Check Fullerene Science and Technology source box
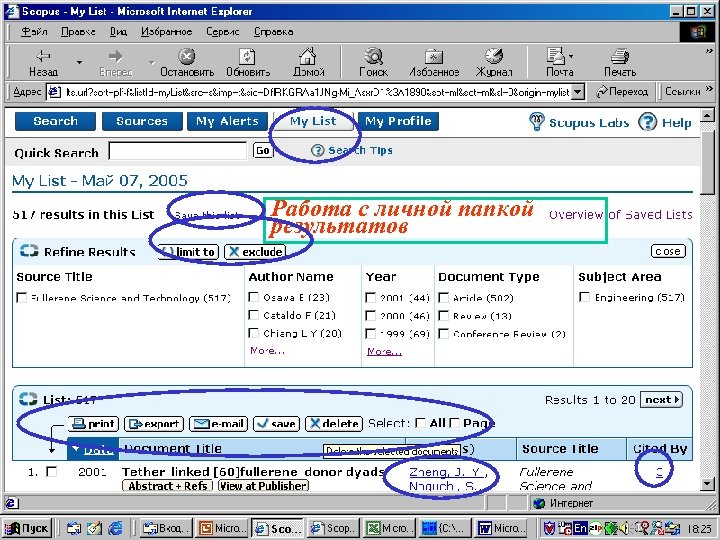This screenshot has width=720, height=540. [x=22, y=298]
